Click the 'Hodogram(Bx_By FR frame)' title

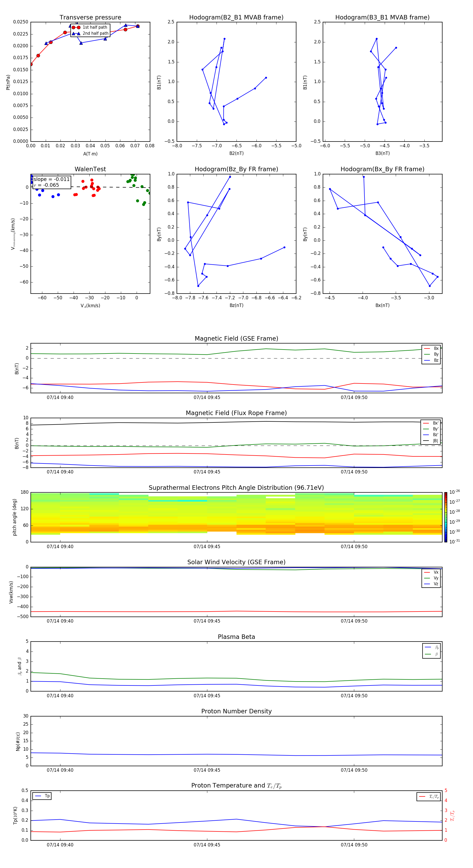coord(382,169)
